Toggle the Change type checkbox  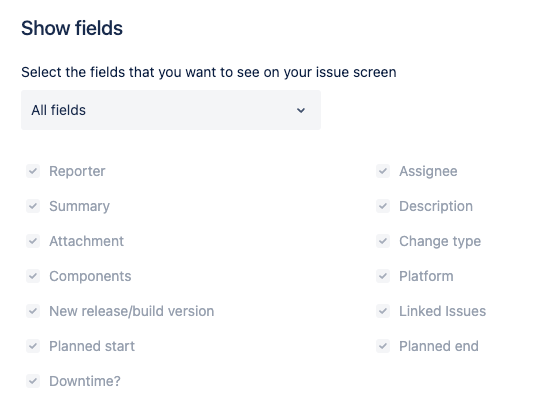[383, 241]
